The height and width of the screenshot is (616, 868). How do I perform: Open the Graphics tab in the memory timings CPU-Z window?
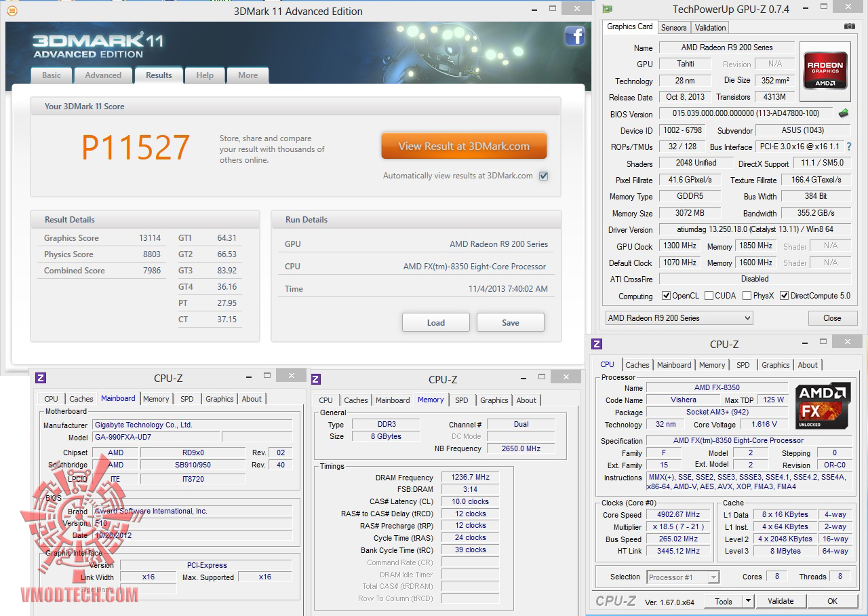pos(494,400)
